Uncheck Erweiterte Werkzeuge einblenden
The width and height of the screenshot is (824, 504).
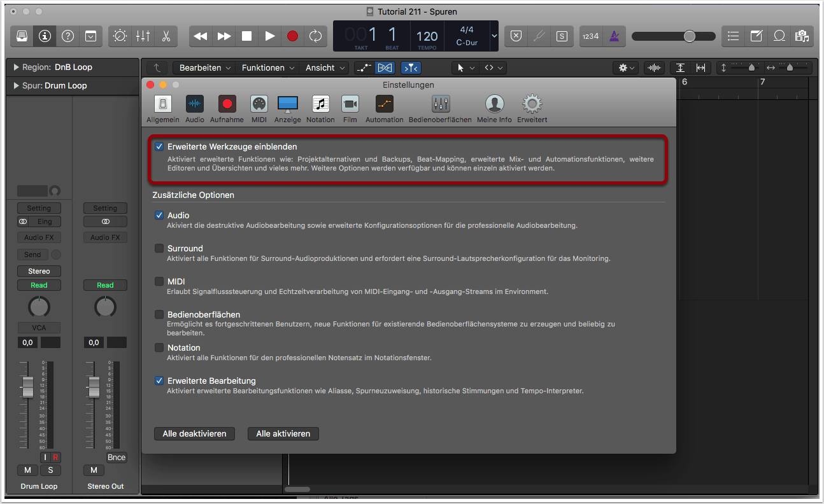pos(159,147)
